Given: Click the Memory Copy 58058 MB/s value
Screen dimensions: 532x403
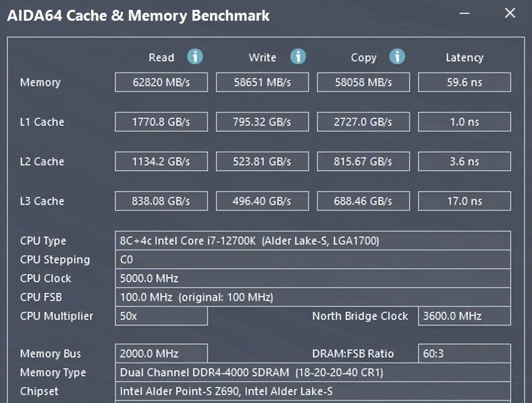Looking at the screenshot, I should (363, 82).
